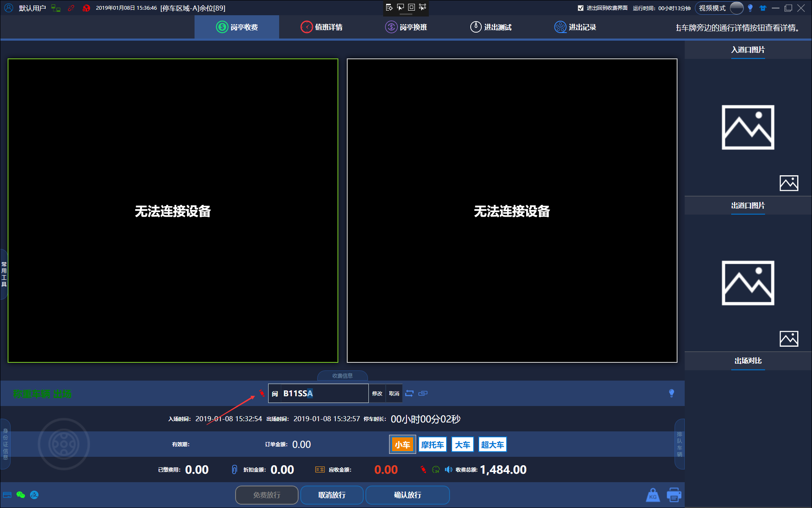Select the right video feed panel
The width and height of the screenshot is (812, 508).
(x=512, y=210)
